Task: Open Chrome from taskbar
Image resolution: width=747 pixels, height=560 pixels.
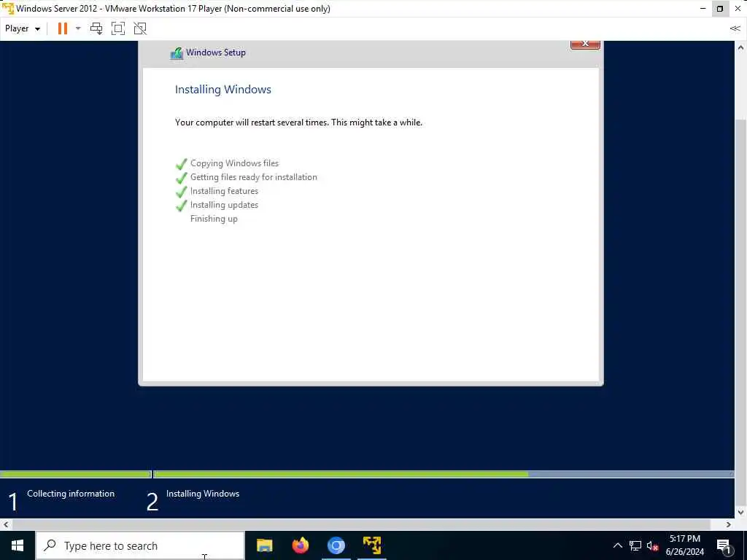Action: point(336,545)
